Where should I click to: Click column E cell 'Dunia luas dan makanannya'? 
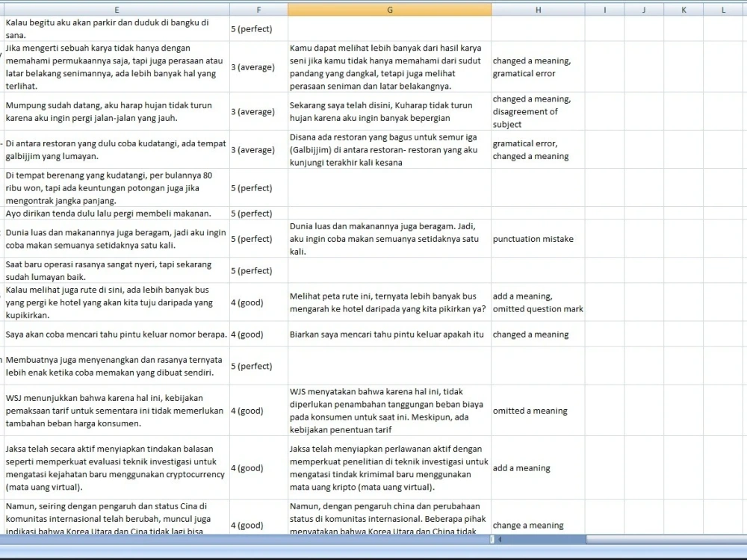(x=117, y=239)
